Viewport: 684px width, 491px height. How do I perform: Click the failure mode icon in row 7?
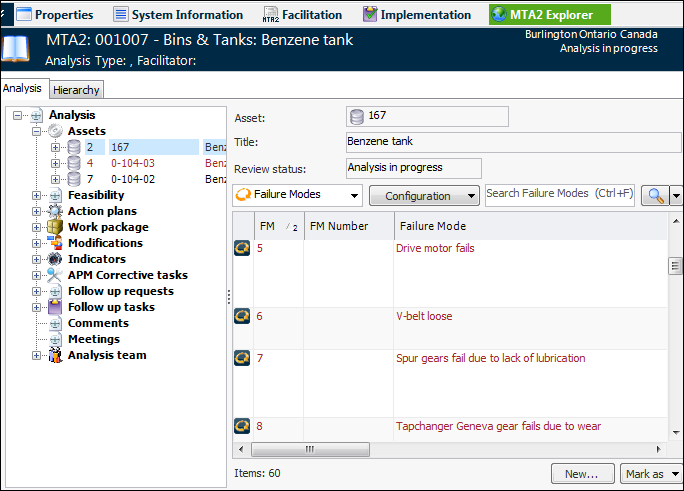[242, 358]
